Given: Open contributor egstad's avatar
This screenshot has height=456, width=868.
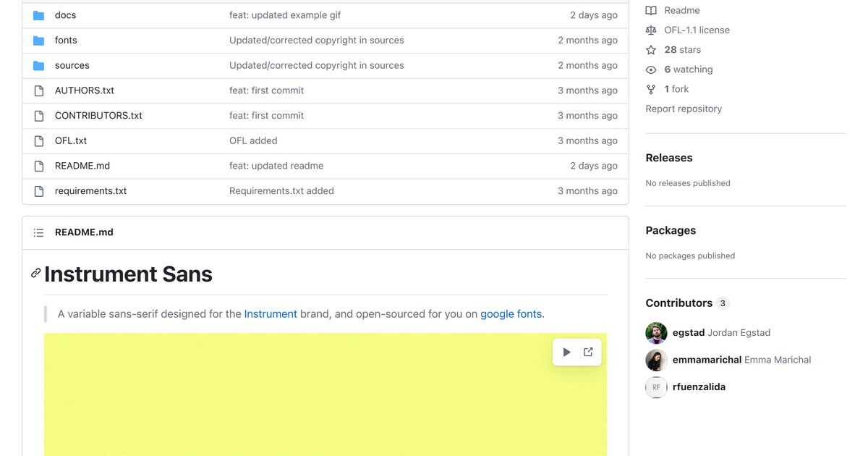Looking at the screenshot, I should (x=656, y=333).
